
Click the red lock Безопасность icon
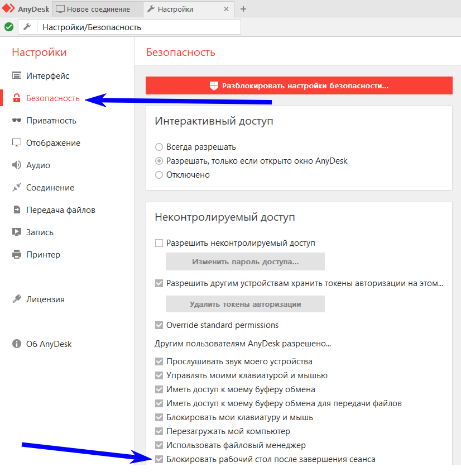(x=17, y=98)
